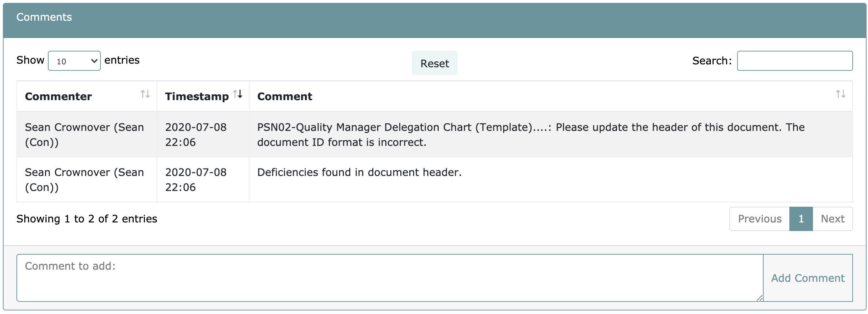Click the Timestamp column header label
Image resolution: width=868 pixels, height=314 pixels.
click(197, 97)
